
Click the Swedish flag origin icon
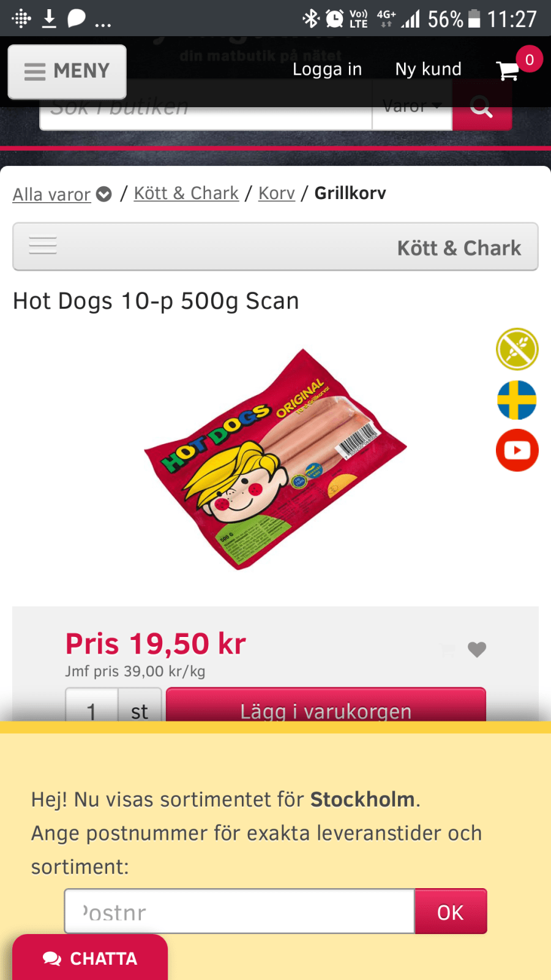pyautogui.click(x=517, y=400)
